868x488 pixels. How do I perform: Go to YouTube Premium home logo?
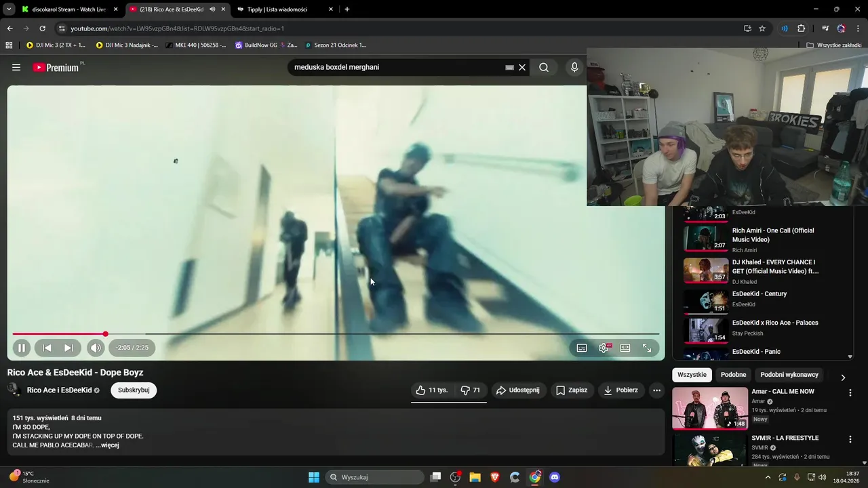58,67
